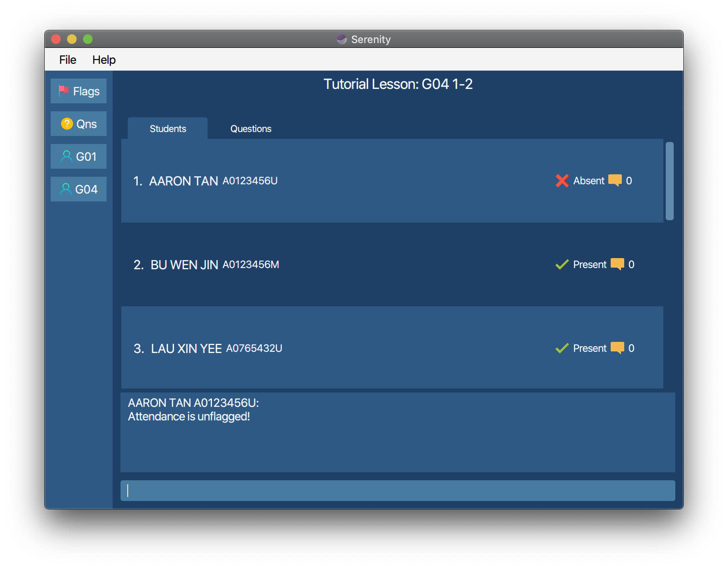Click participation score 0 for Lau Xin Yee

[x=631, y=348]
